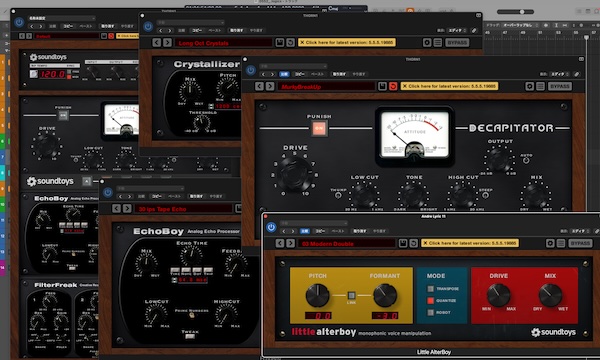This screenshot has width=600, height=360.
Task: Next preset arrow in standalone EchoBoy window
Action: pyautogui.click(x=127, y=209)
